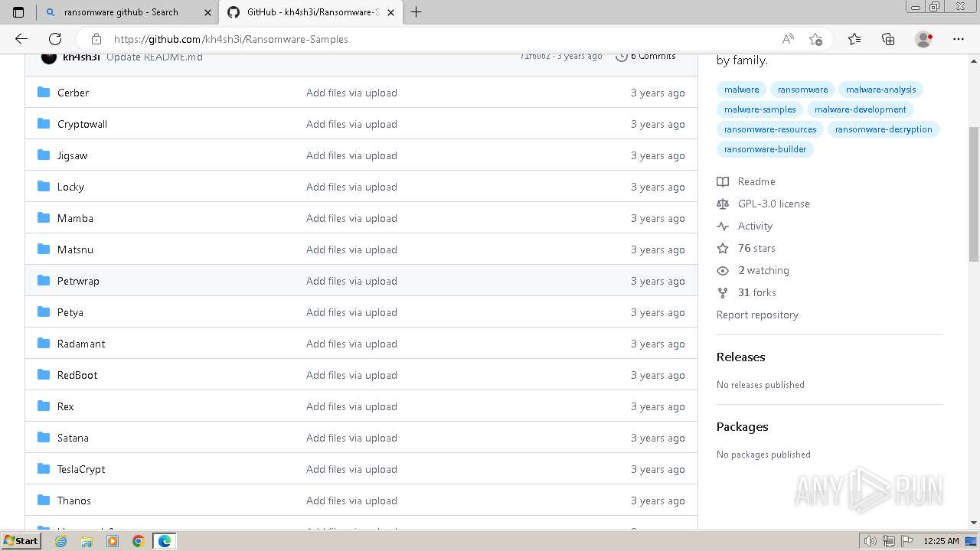Click the Satana folder icon
980x551 pixels.
pos(44,438)
